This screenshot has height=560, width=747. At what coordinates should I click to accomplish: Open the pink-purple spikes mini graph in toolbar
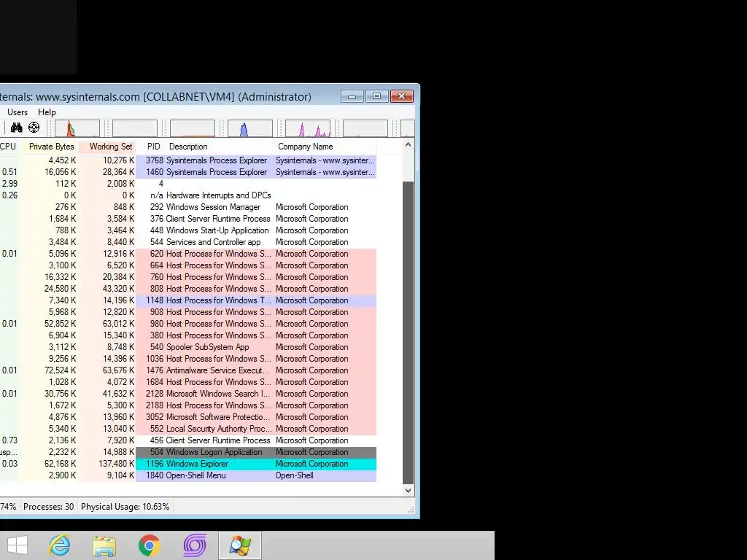(x=308, y=128)
